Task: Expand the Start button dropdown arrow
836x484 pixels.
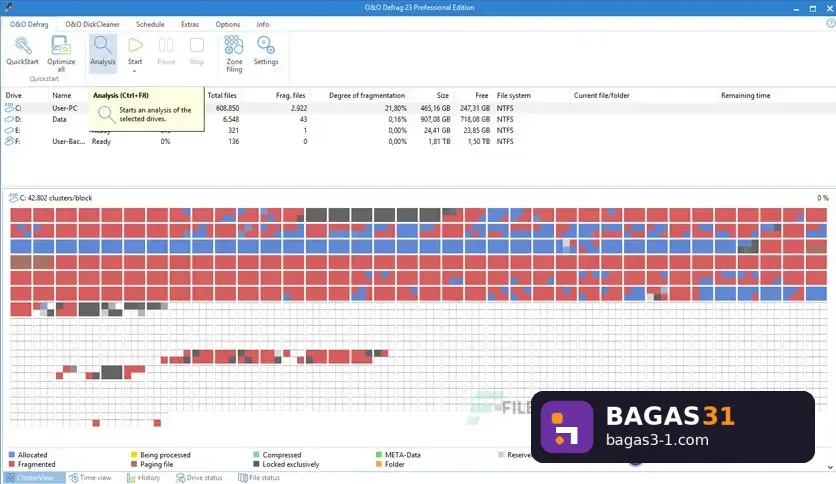Action: click(x=135, y=71)
